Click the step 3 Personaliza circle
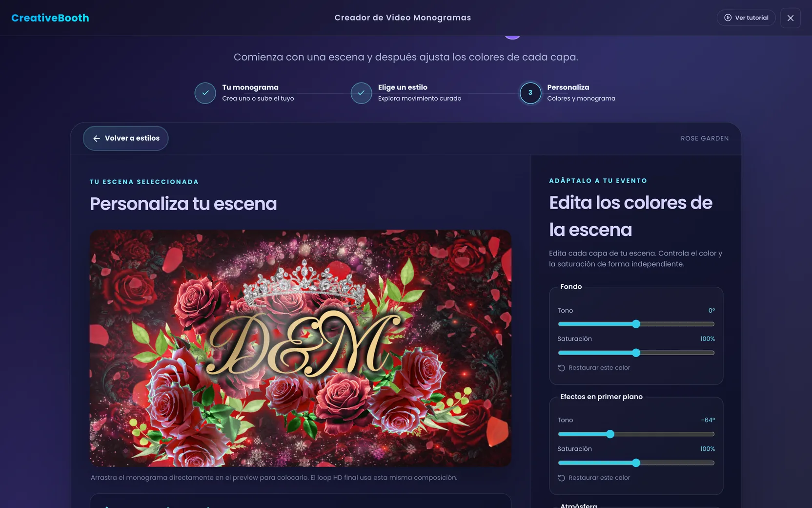 click(530, 93)
